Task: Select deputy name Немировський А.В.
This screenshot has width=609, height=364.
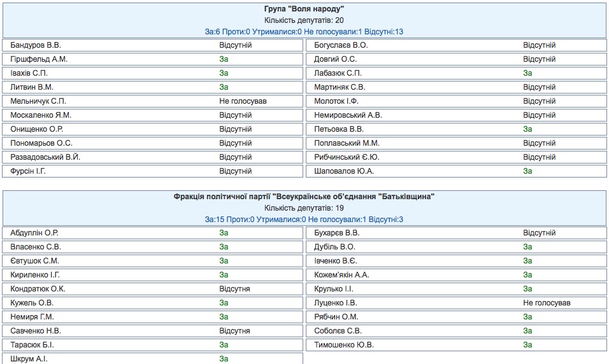Action: [348, 115]
